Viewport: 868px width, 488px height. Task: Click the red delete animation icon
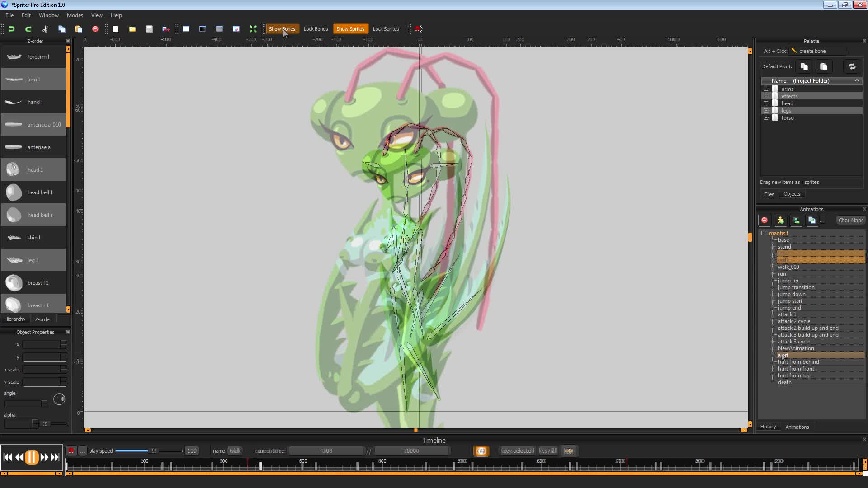tap(764, 221)
